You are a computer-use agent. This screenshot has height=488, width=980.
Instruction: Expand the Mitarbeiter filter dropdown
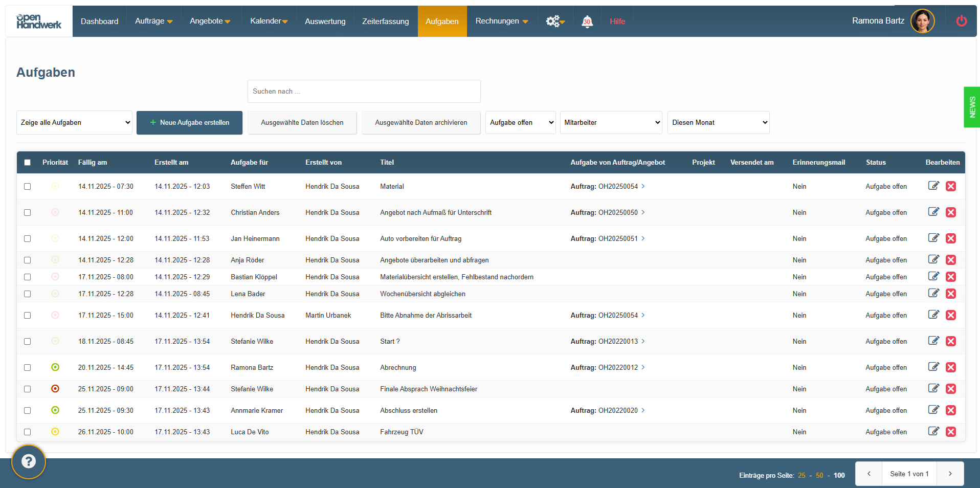click(611, 123)
